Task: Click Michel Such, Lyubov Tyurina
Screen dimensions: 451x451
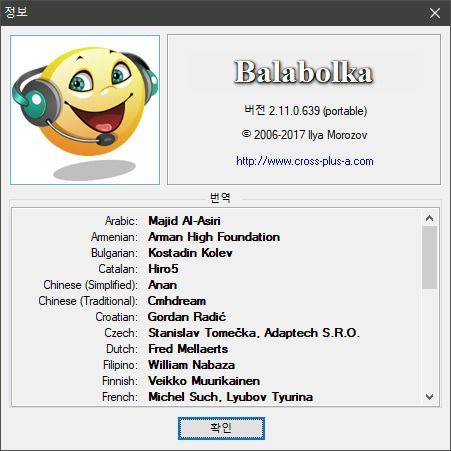Action: 231,397
